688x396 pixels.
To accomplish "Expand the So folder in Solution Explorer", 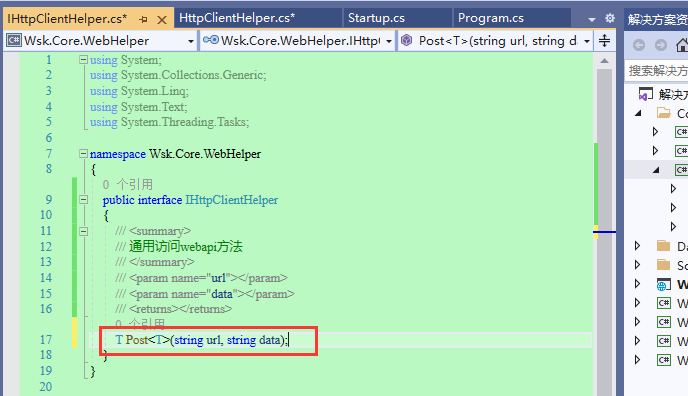I will 638,265.
